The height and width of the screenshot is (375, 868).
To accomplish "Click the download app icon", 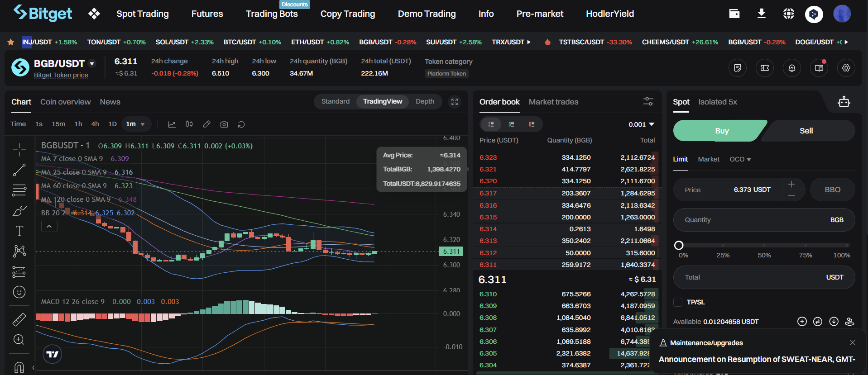I will click(x=762, y=14).
